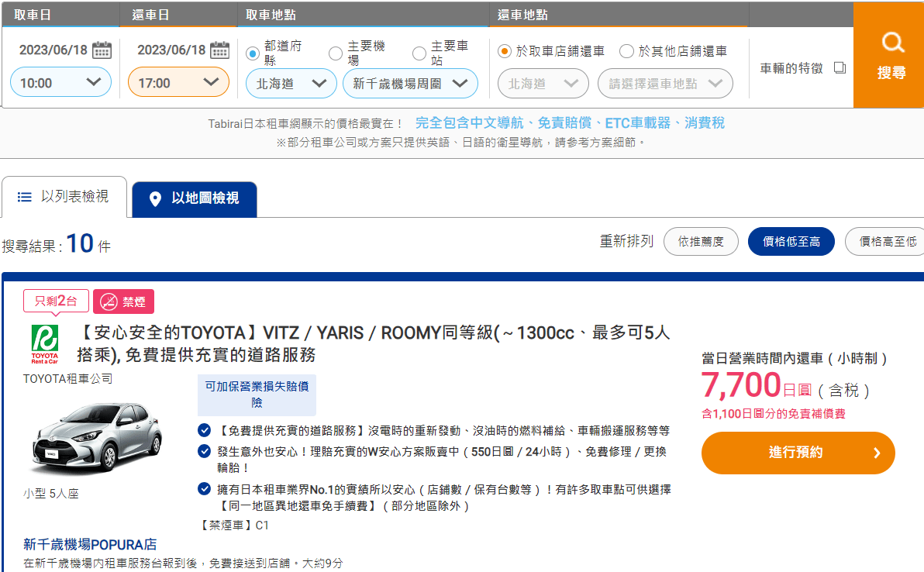Click checkmark beside 免費提供充實的道路服務
This screenshot has width=924, height=572.
click(x=205, y=430)
